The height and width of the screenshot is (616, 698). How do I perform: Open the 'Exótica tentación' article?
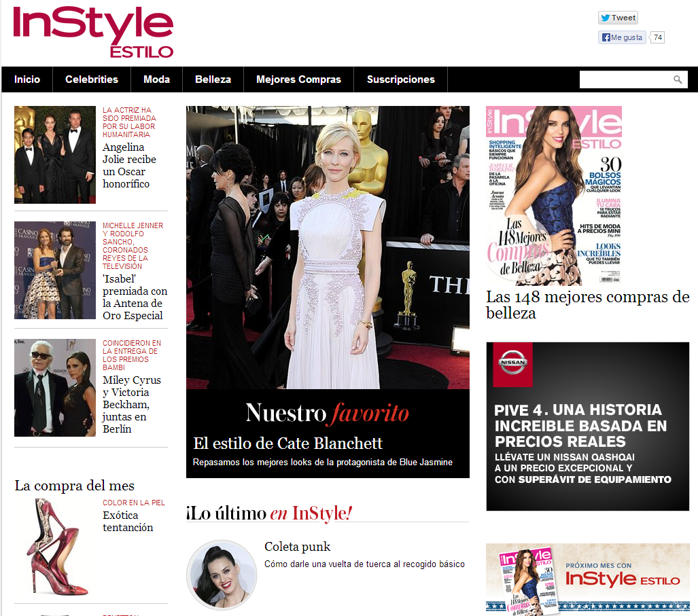(x=128, y=522)
